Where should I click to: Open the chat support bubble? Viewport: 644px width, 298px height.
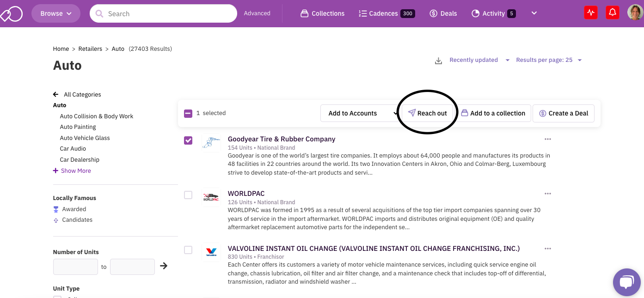coord(626,282)
